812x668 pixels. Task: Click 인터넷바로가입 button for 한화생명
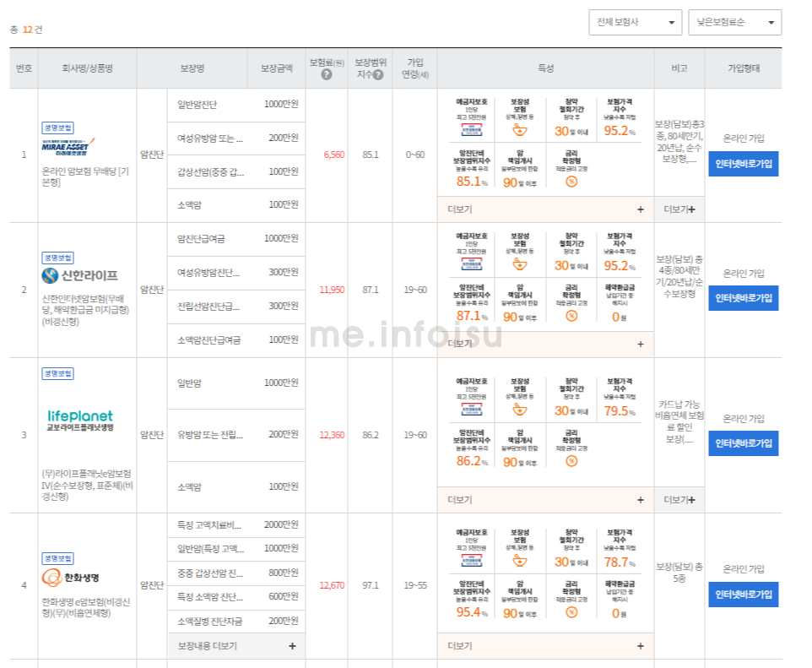point(744,595)
